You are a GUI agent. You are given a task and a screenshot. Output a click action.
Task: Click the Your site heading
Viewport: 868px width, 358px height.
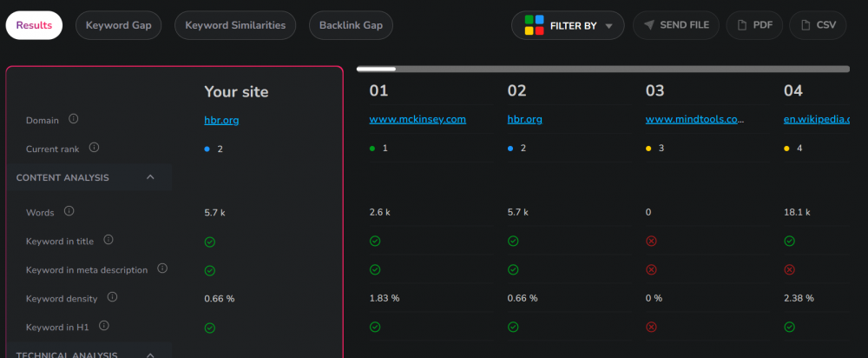tap(236, 91)
